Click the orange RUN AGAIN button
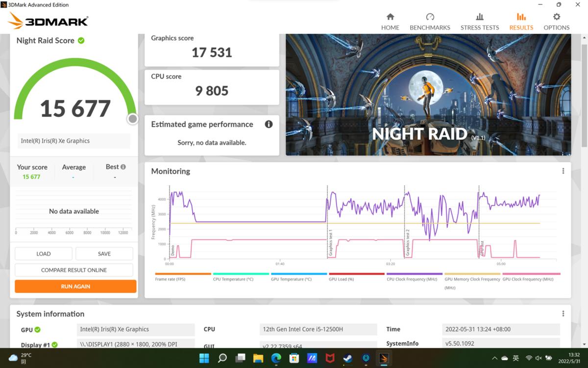This screenshot has height=368, width=588. point(75,286)
